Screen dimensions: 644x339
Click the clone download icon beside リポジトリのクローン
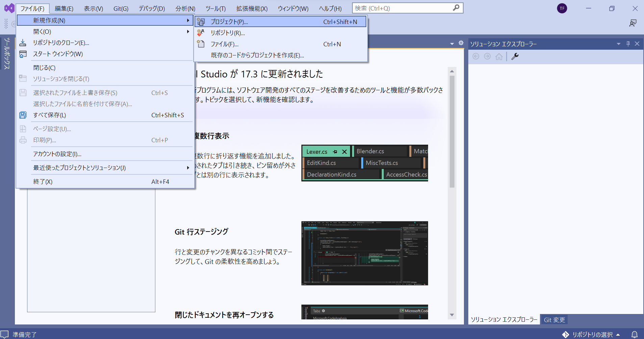23,43
